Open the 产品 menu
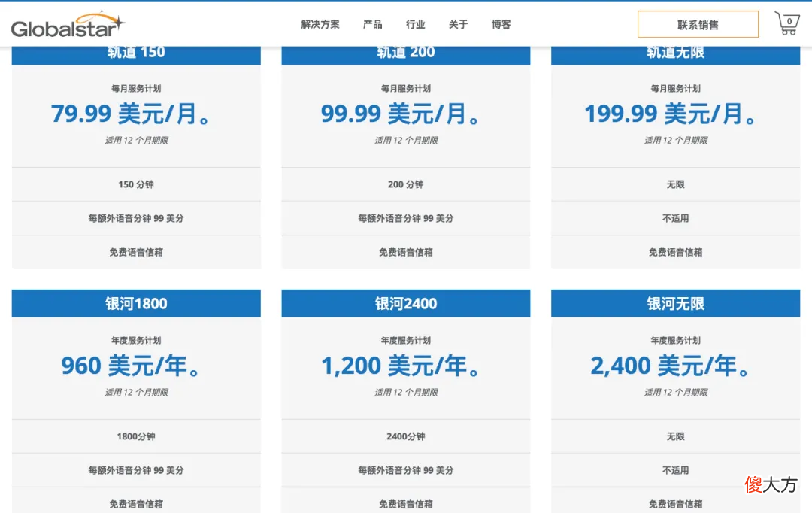This screenshot has width=812, height=513. 373,24
